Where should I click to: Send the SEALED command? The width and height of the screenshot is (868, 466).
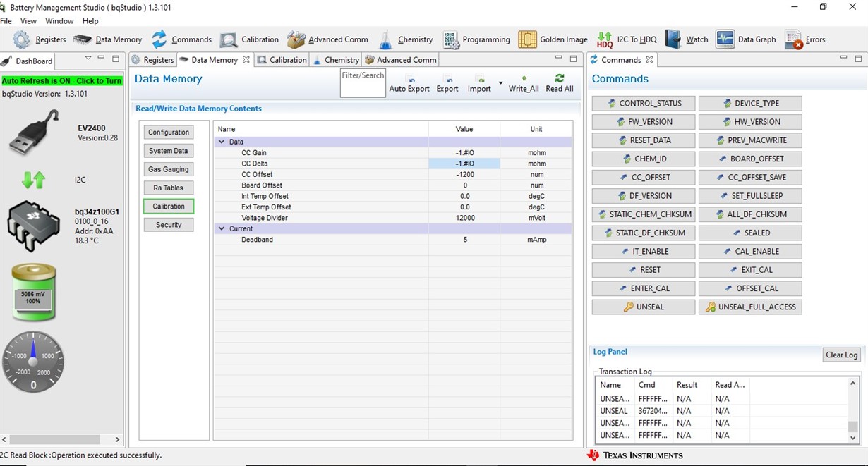[750, 233]
